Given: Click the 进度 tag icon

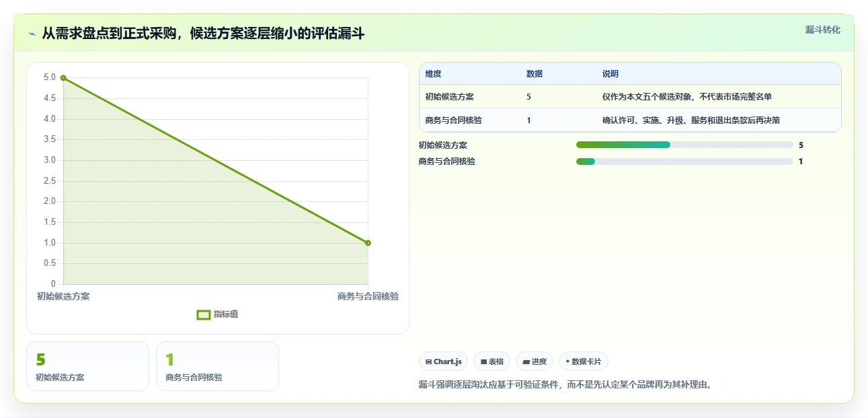Looking at the screenshot, I should click(526, 362).
